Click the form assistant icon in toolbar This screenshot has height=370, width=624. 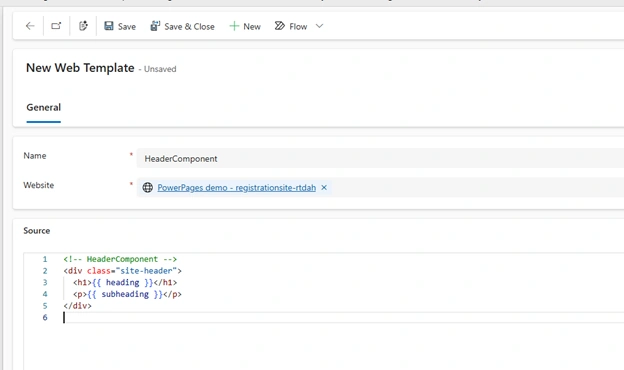[83, 26]
